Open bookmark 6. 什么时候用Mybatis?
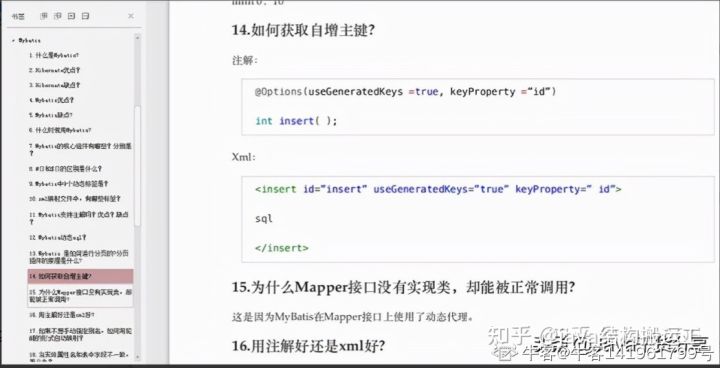The height and width of the screenshot is (368, 720). pyautogui.click(x=60, y=130)
